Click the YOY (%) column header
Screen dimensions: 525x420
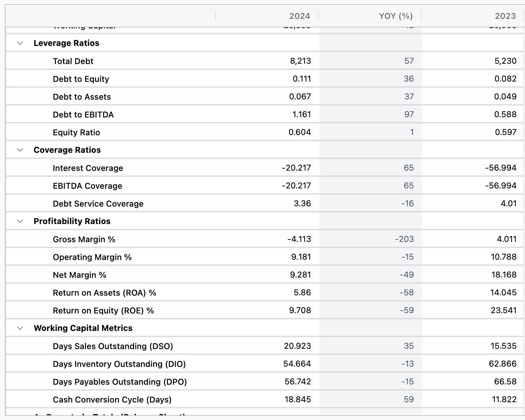coord(395,16)
